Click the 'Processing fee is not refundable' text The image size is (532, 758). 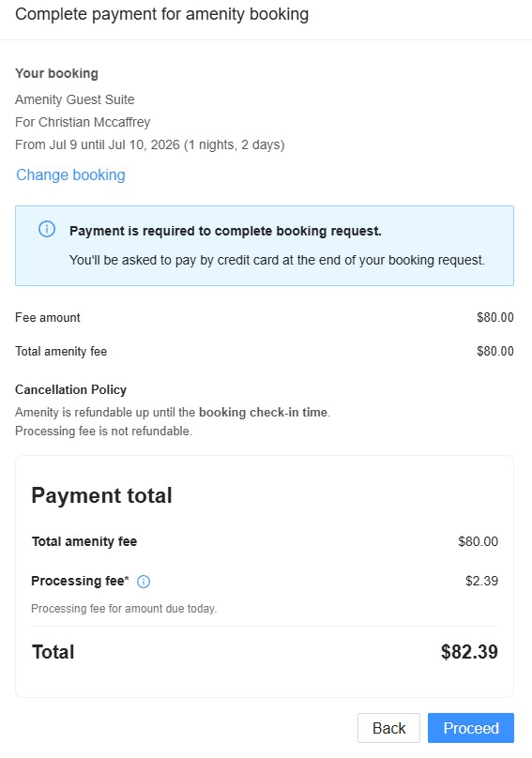tap(103, 431)
